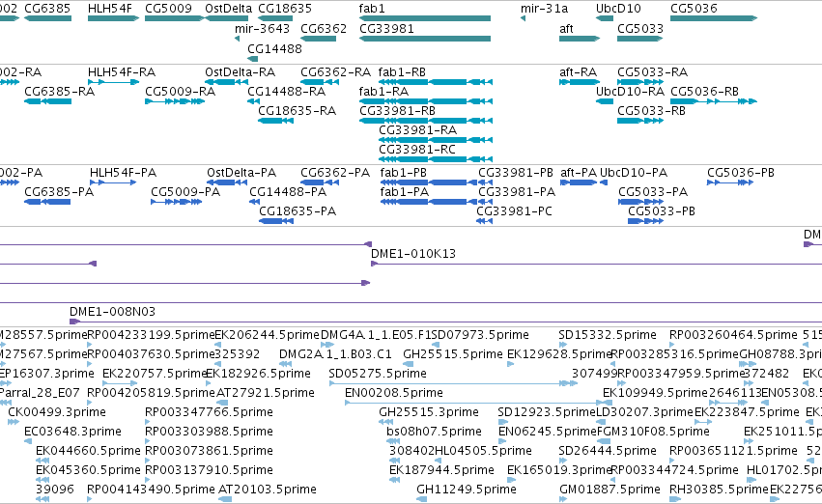Select the CG33981-PC protein label
Viewport: 822px width, 504px height.
[x=514, y=211]
